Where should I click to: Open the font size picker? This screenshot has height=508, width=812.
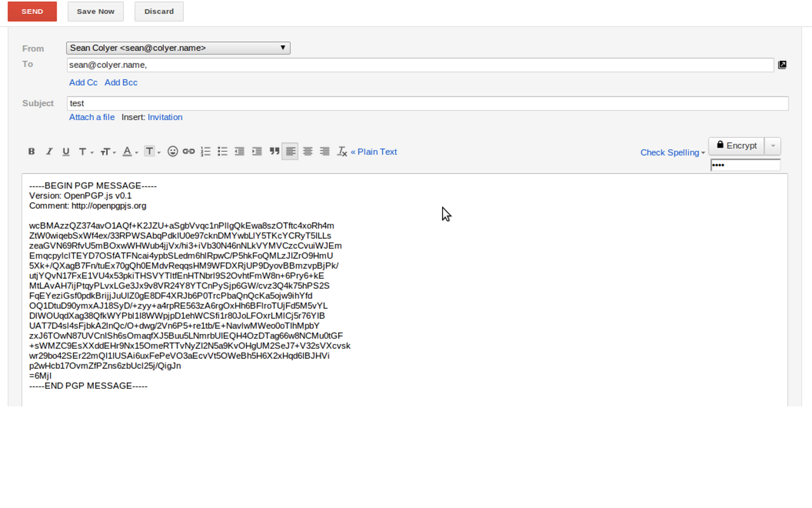point(108,151)
